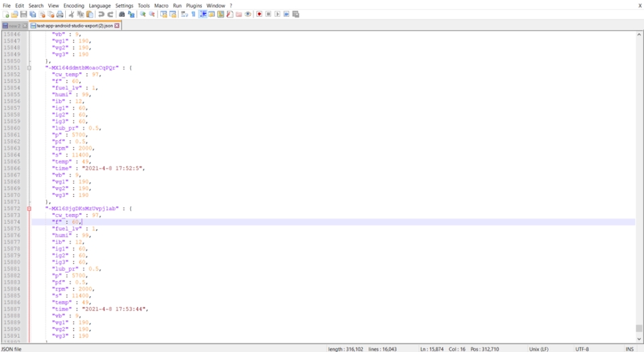Toggle Folder as Workspace icon
644x352 pixels.
[239, 14]
